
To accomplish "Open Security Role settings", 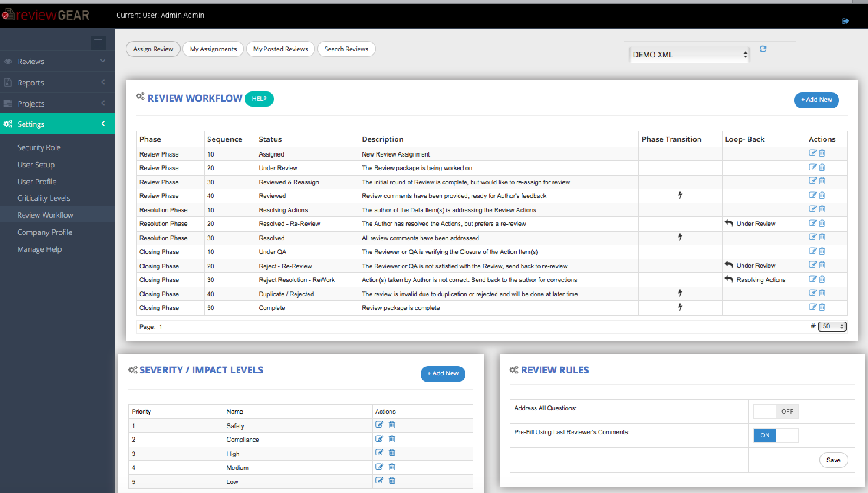I will 39,147.
